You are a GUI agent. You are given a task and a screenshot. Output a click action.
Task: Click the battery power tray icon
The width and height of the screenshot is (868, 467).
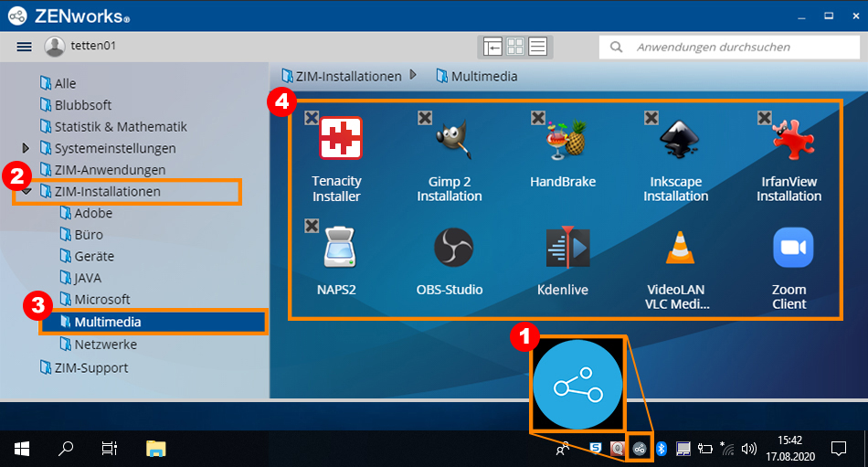pos(705,449)
